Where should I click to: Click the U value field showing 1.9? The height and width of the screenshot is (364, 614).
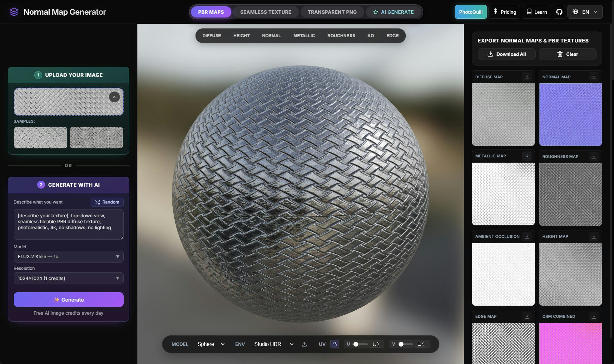coord(376,344)
